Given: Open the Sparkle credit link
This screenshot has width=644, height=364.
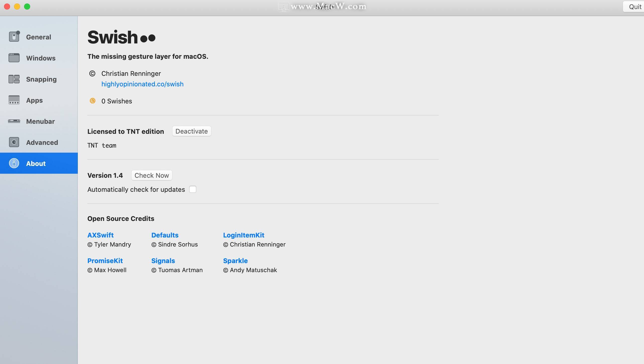Looking at the screenshot, I should tap(235, 261).
